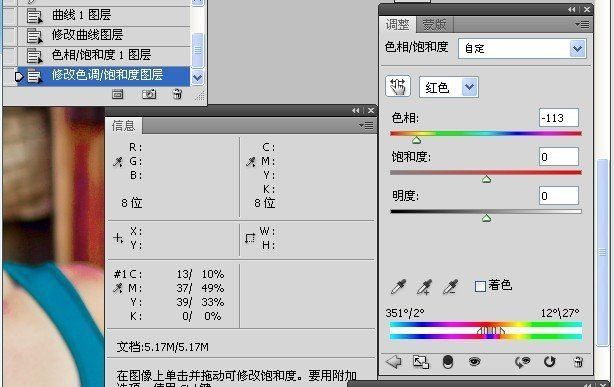Viewport: 614px width, 387px height.
Task: Collapse the Info panel double-arrow
Action: point(356,111)
